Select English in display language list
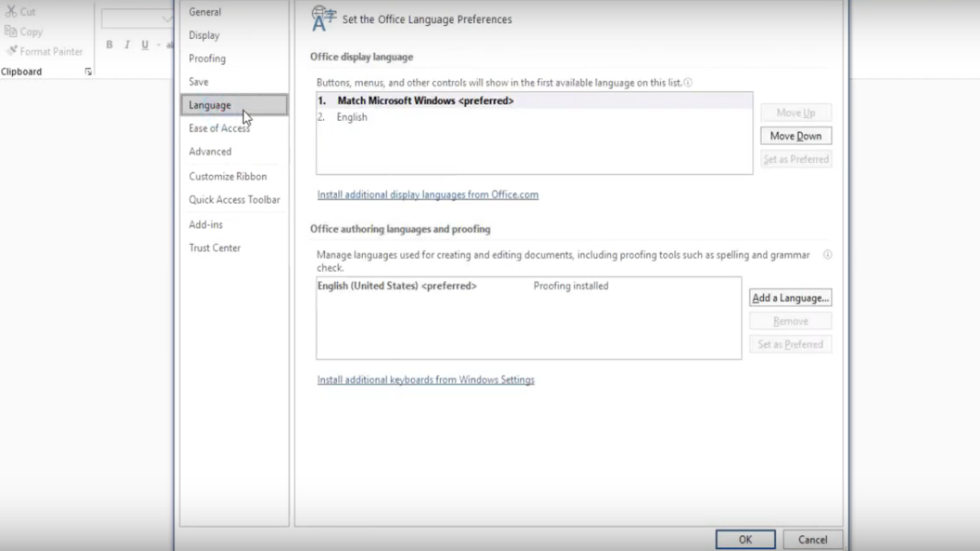The width and height of the screenshot is (980, 551). pos(534,117)
